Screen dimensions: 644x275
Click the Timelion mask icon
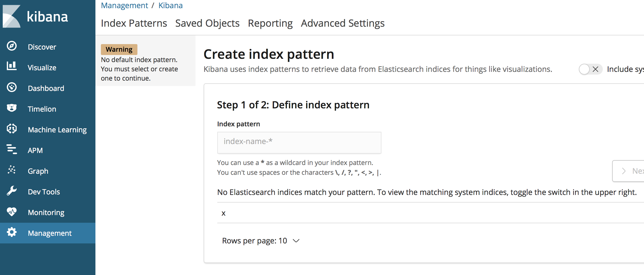[x=12, y=108]
